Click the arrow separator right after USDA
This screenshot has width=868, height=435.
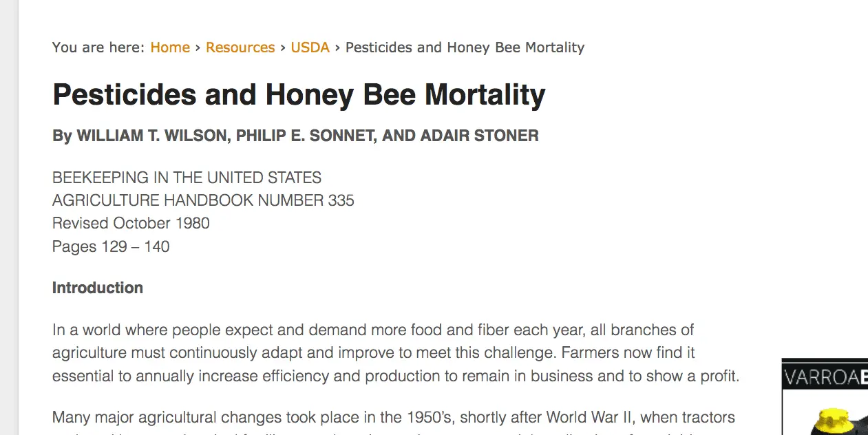click(337, 47)
